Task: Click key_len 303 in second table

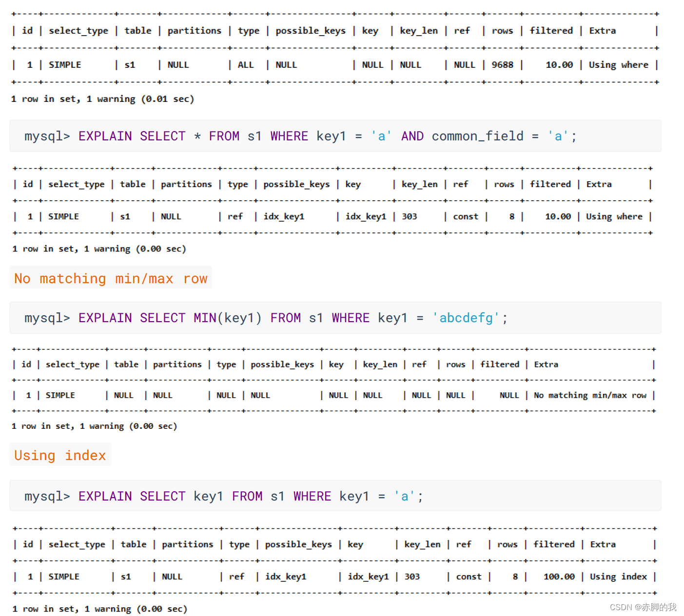Action: click(410, 216)
